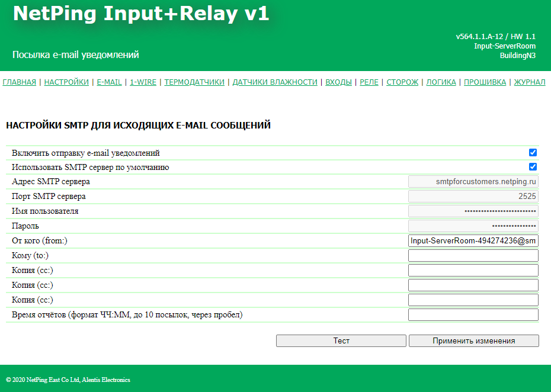Image resolution: width=551 pixels, height=392 pixels.
Task: Click the label 'Пароль'
Action: pyautogui.click(x=25, y=226)
